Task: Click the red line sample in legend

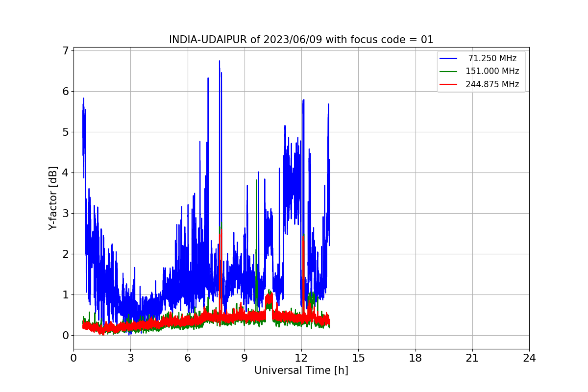Action: 449,84
